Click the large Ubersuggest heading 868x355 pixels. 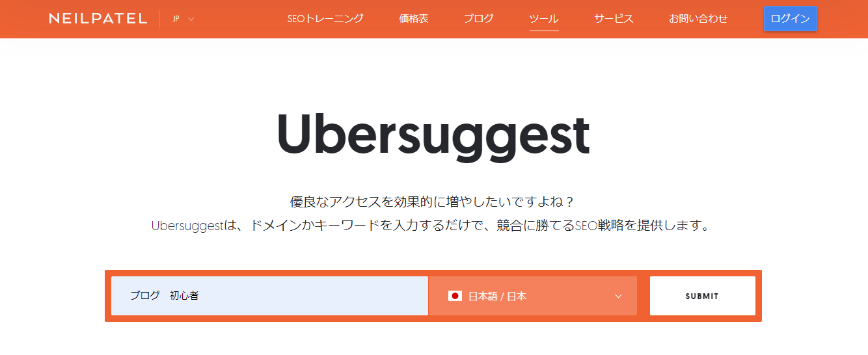tap(433, 135)
